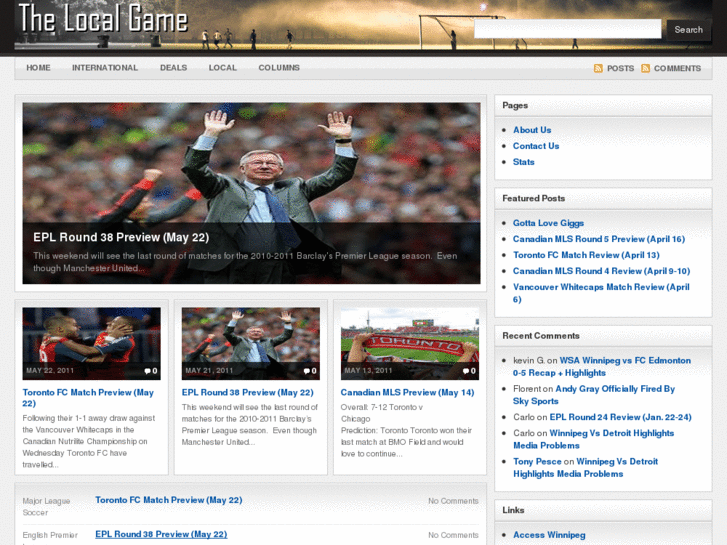727x545 pixels.
Task: Click the Comments RSS feed icon
Action: 645,68
